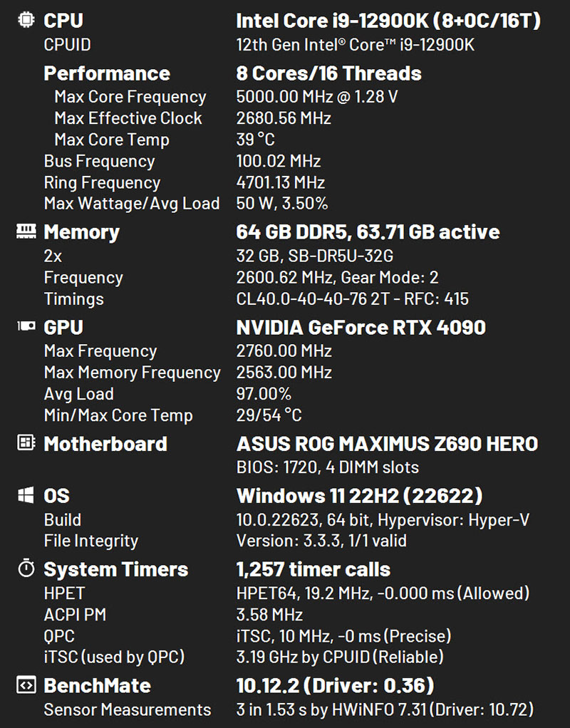
Task: Select the Min/Max Core Temp label
Action: click(x=118, y=415)
